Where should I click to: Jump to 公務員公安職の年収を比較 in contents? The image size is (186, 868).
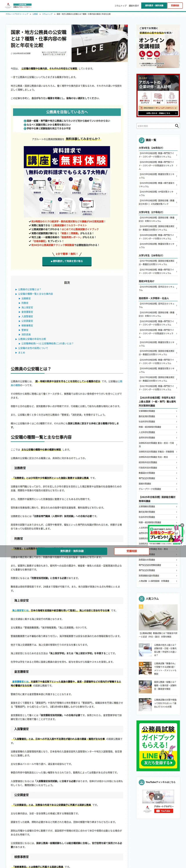point(32,339)
